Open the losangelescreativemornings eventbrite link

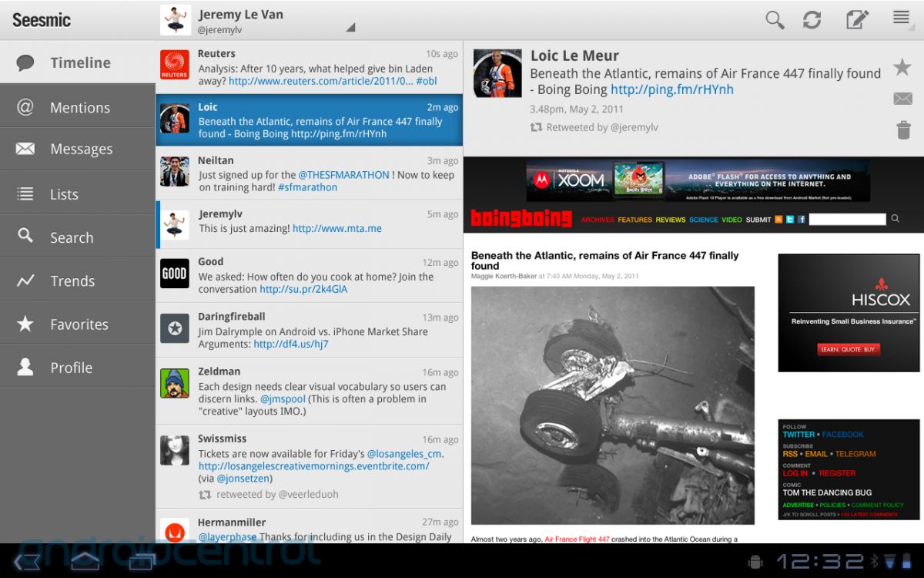pos(314,466)
